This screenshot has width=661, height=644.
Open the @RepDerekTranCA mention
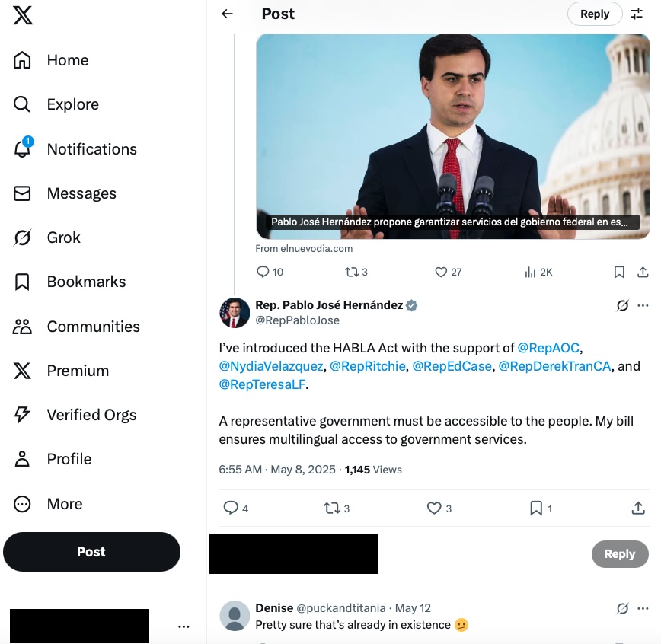tap(554, 366)
